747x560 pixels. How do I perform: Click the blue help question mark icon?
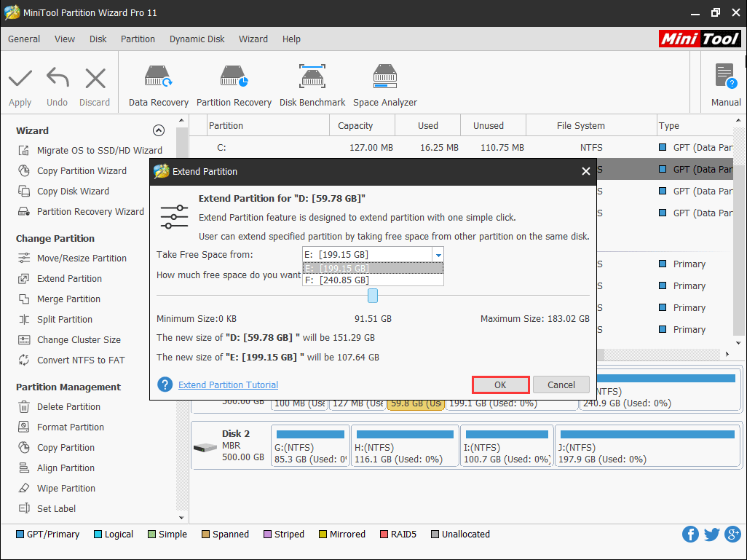pyautogui.click(x=165, y=384)
